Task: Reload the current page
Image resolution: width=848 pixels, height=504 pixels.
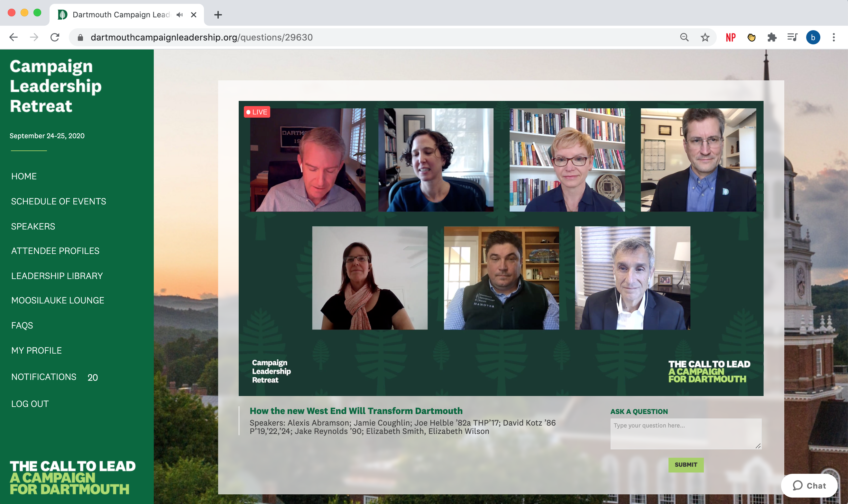Action: (x=55, y=37)
